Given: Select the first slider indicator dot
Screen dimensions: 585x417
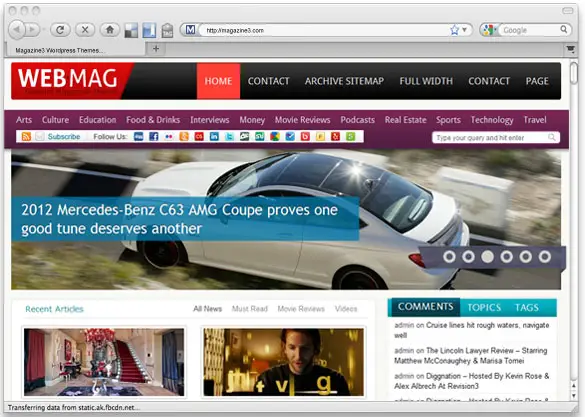Looking at the screenshot, I should click(x=449, y=257).
